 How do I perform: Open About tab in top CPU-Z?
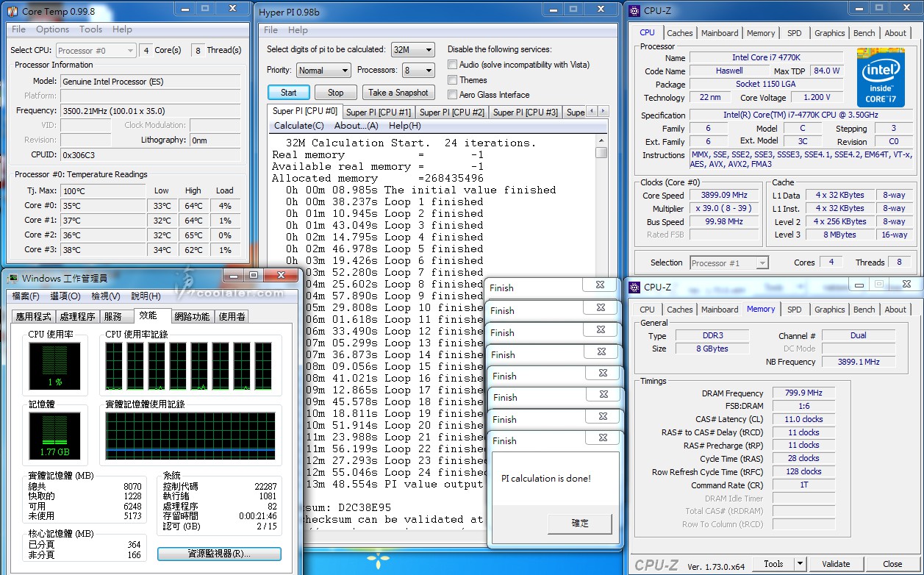click(895, 33)
